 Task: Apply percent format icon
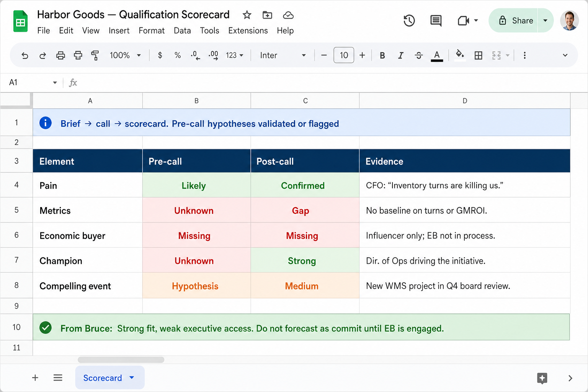(178, 56)
